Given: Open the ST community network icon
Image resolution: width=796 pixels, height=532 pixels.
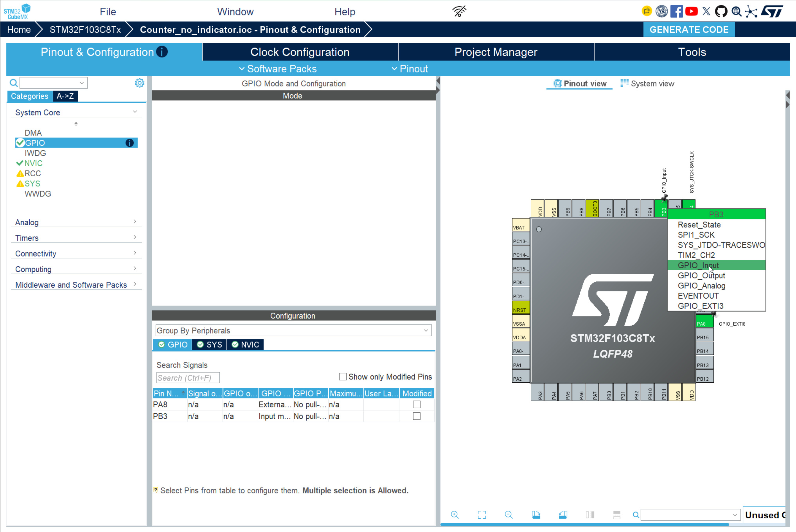Looking at the screenshot, I should coord(751,11).
